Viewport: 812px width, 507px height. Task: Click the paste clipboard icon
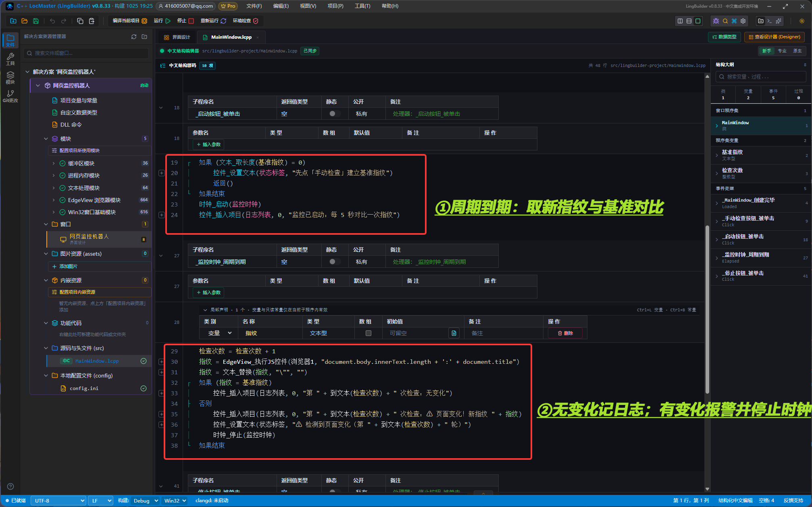[x=92, y=21]
